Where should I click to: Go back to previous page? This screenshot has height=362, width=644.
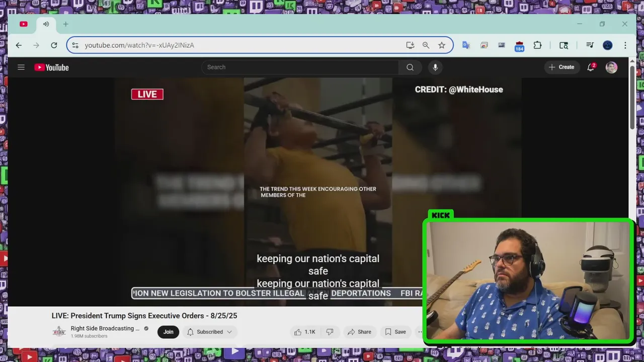tap(19, 45)
